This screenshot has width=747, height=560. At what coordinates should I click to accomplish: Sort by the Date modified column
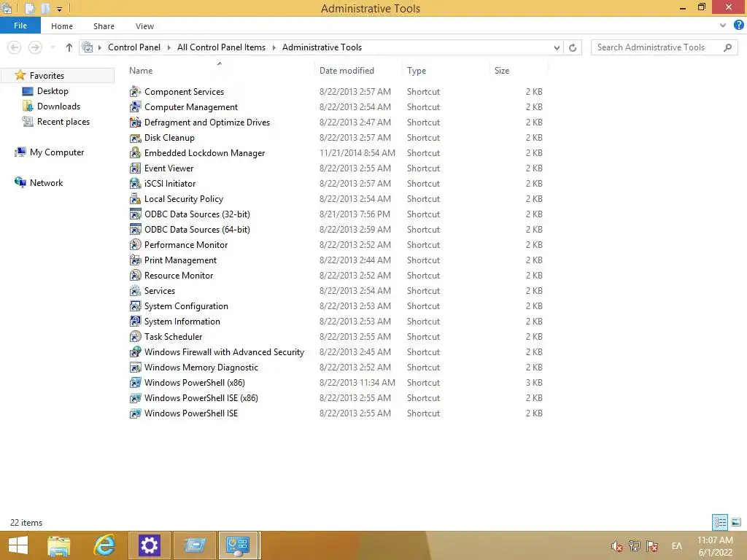tap(347, 71)
